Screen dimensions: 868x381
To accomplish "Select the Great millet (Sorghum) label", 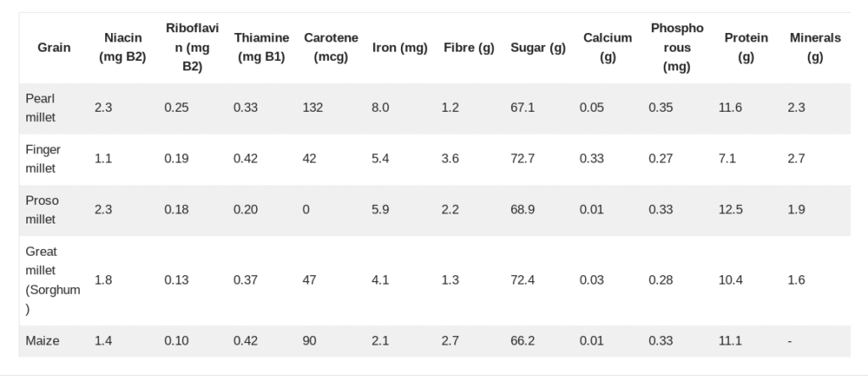I will point(53,280).
